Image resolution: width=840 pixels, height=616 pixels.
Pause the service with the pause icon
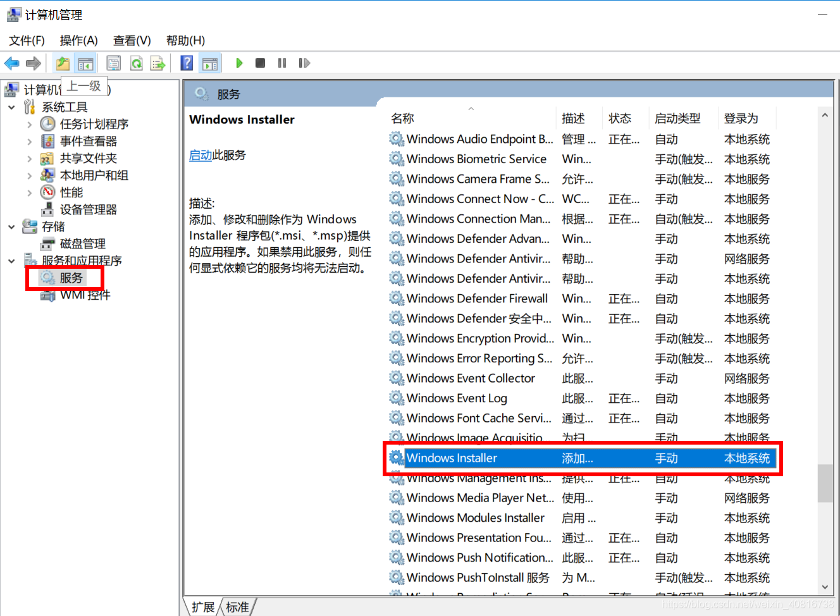pos(282,63)
